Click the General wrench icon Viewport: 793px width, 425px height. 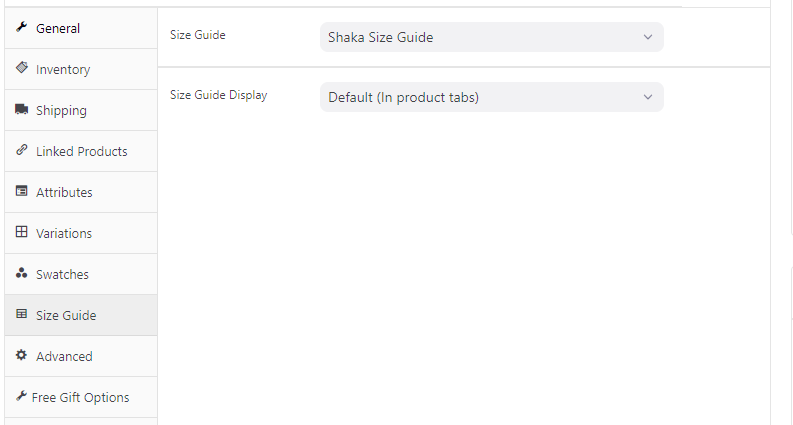[21, 28]
